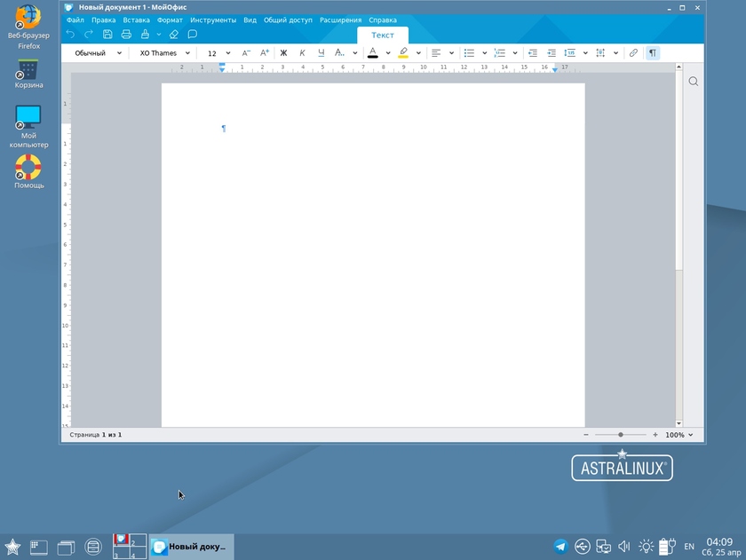
Task: Click the Текст tab
Action: [383, 35]
